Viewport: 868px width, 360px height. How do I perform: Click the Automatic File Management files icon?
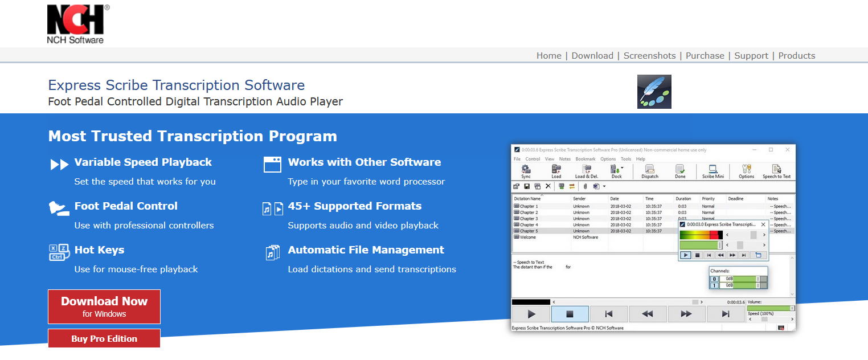point(273,252)
